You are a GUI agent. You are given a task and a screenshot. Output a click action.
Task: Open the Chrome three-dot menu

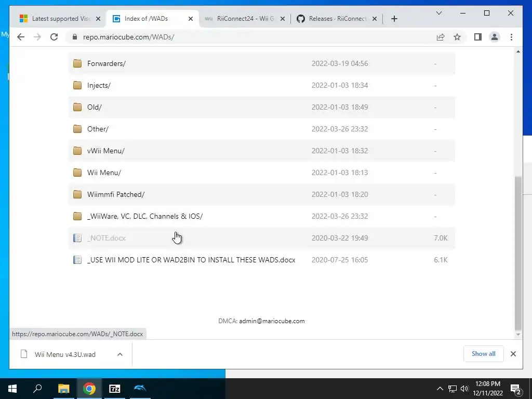pyautogui.click(x=511, y=37)
